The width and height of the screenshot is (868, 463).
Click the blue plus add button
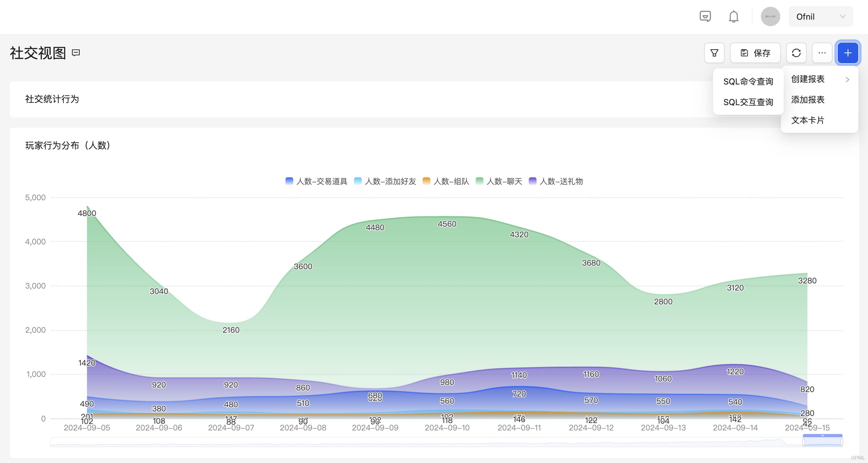848,53
